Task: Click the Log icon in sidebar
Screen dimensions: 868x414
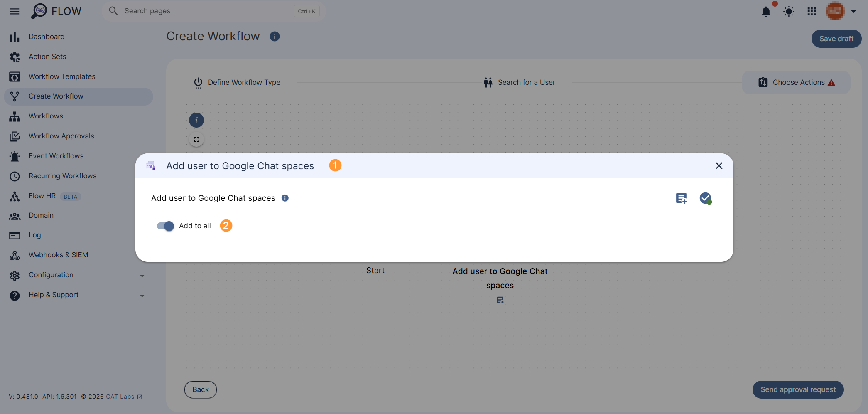Action: [15, 236]
